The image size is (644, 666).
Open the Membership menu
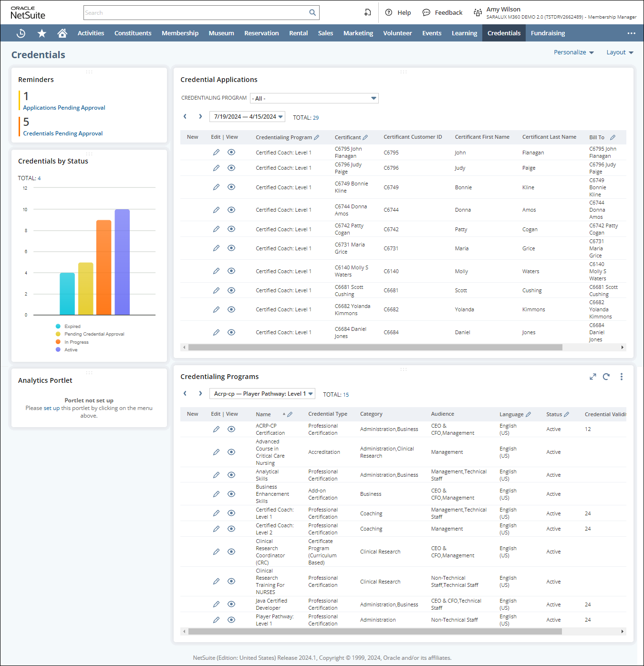point(180,33)
